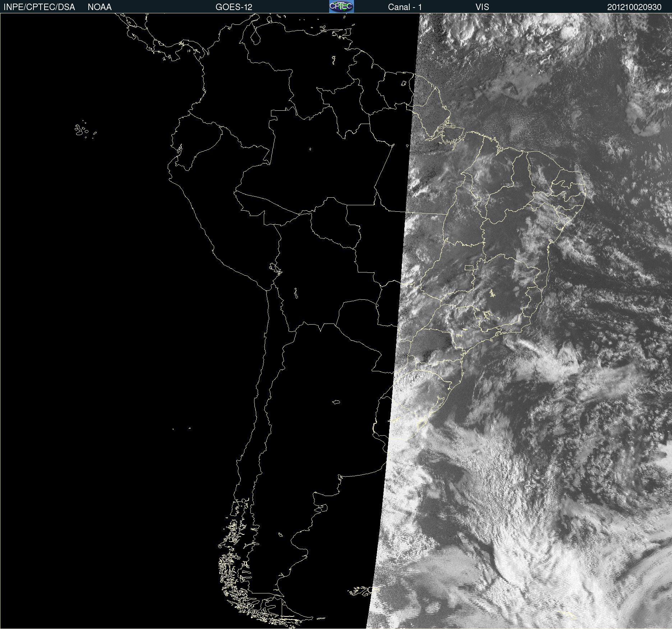Click the NOAA label

click(x=100, y=7)
